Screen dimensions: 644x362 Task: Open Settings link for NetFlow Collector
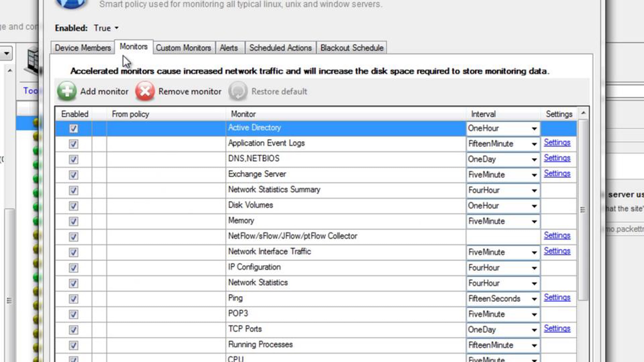[557, 235]
